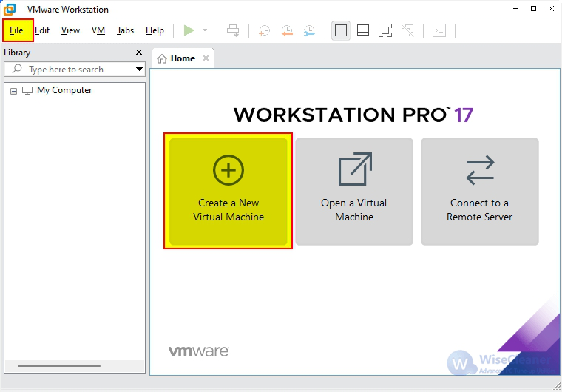Image resolution: width=562 pixels, height=392 pixels.
Task: Minimize the VMware Workstation window
Action: [515, 9]
